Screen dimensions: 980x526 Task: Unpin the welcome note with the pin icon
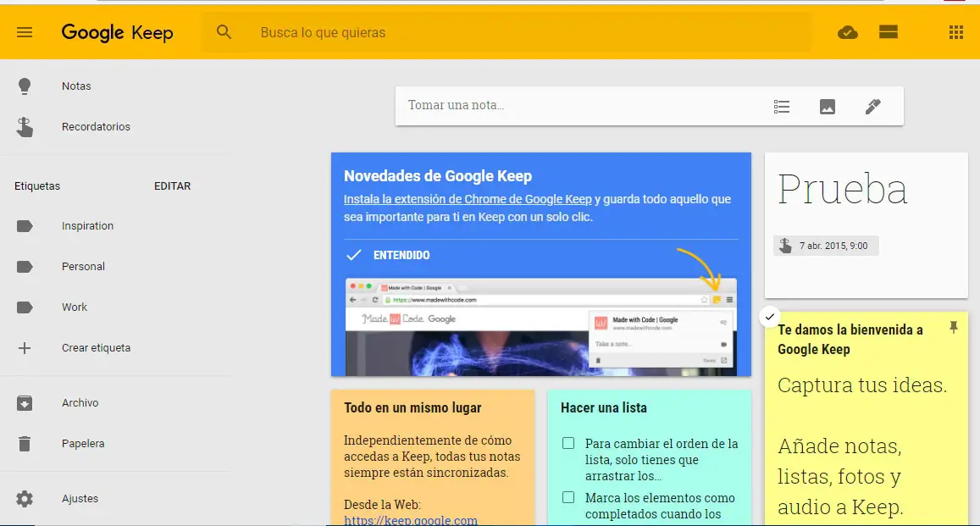point(953,327)
